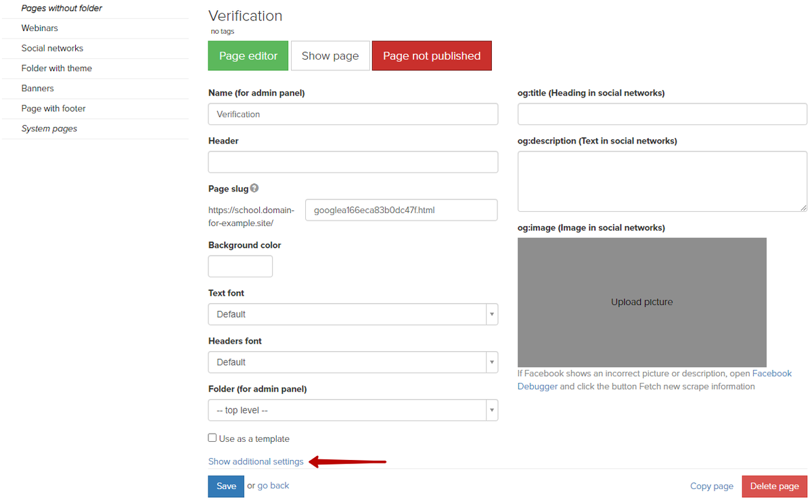Show additional settings link
Image resolution: width=812 pixels, height=504 pixels.
point(256,461)
